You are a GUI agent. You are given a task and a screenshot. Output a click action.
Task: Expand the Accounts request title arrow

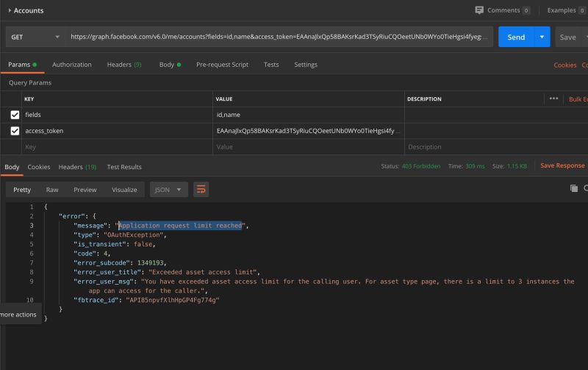(10, 10)
